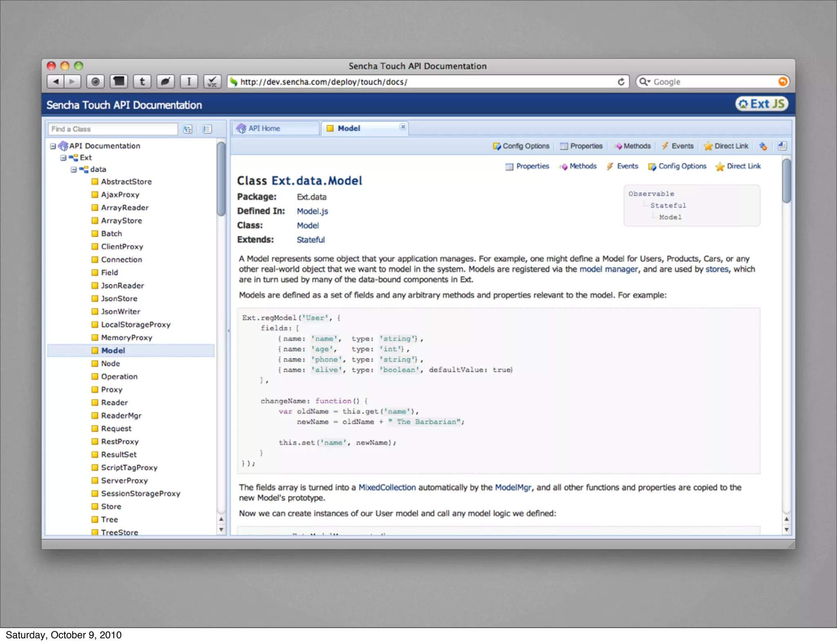Click the black box toolbar icon
The height and width of the screenshot is (644, 837).
[119, 82]
